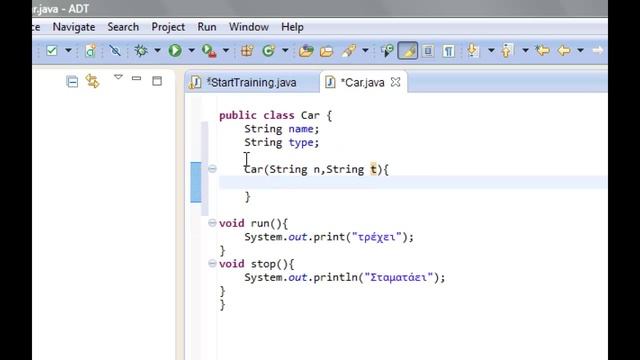Open the Previous Annotation dropdown arrow
640x360 pixels.
pos(525,51)
